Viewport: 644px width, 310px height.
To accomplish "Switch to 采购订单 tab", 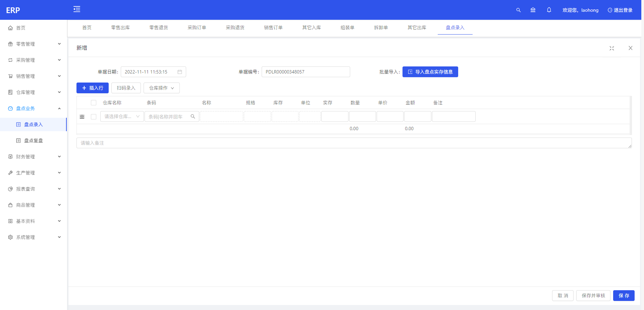I will click(x=197, y=28).
